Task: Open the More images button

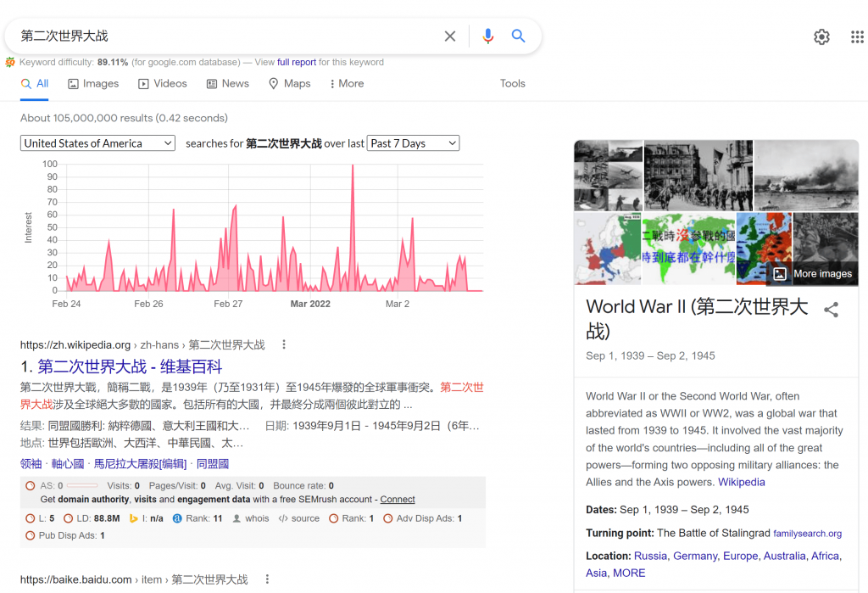Action: click(x=813, y=274)
